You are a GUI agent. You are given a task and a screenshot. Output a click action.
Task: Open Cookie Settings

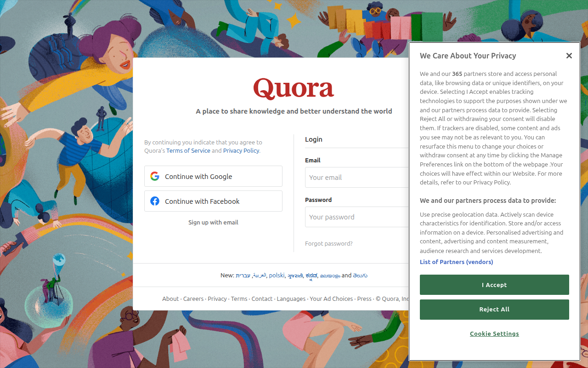tap(494, 333)
